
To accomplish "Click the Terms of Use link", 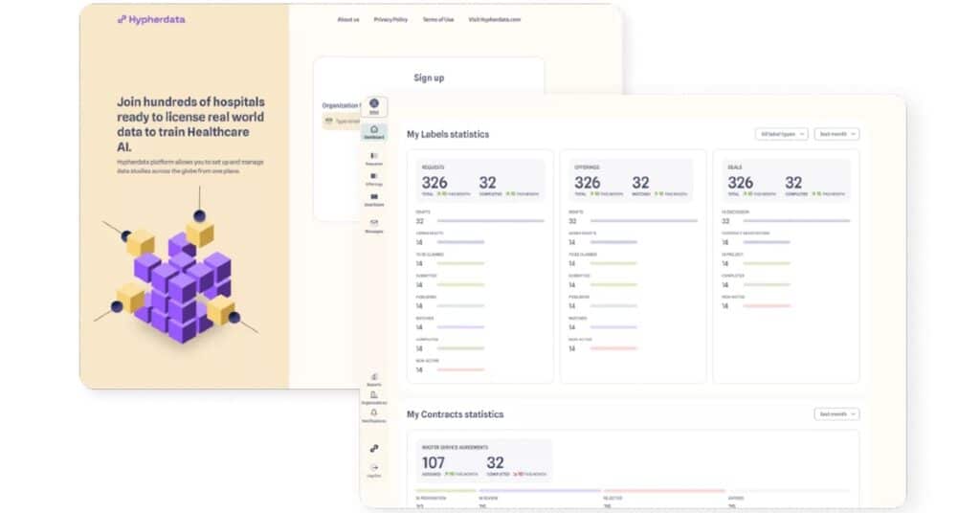I will pyautogui.click(x=438, y=19).
